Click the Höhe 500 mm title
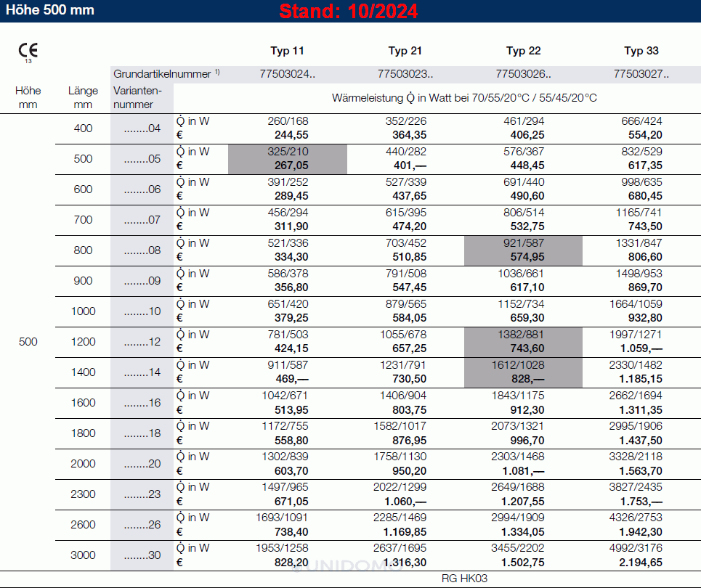The width and height of the screenshot is (701, 588). 48,11
